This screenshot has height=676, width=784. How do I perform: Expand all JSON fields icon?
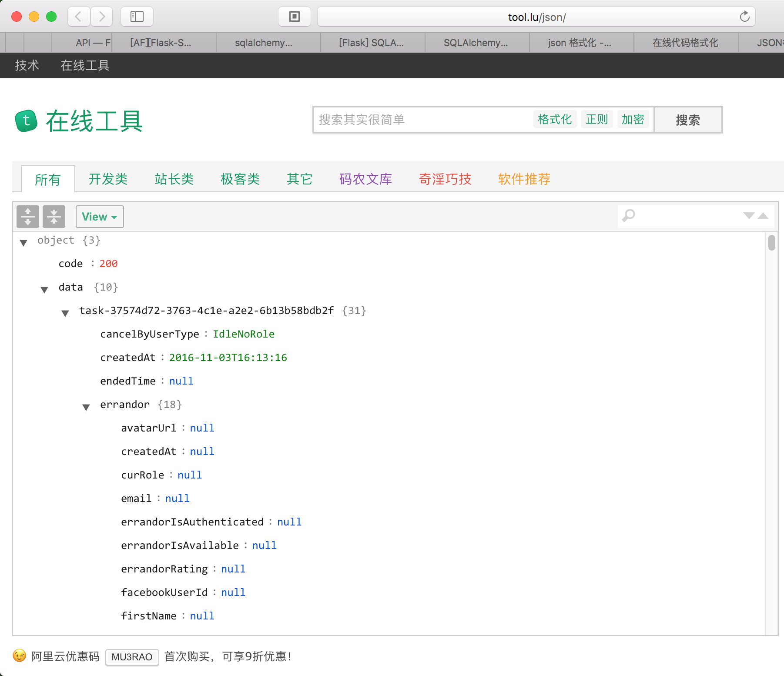click(28, 217)
